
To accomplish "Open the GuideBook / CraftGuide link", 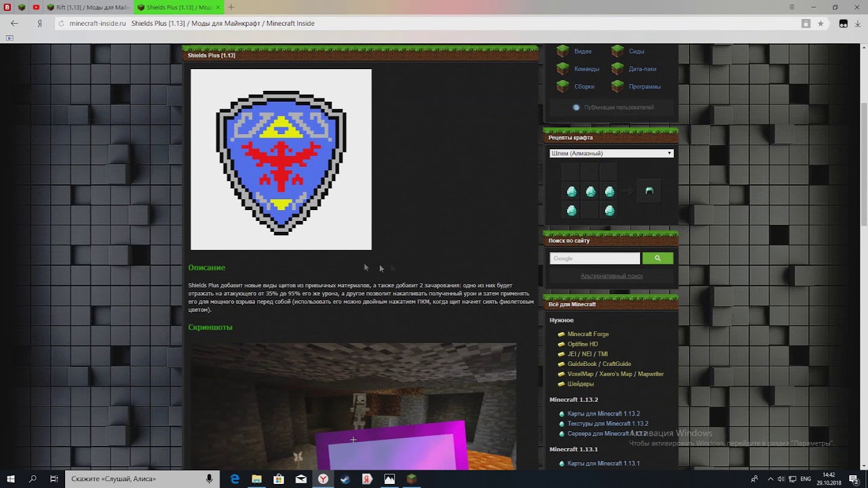I will [x=599, y=364].
